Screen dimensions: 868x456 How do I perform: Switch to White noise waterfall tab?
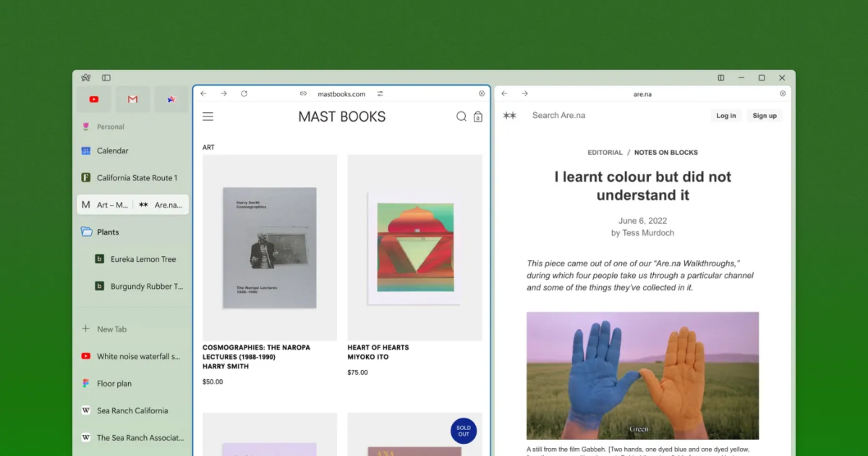132,356
